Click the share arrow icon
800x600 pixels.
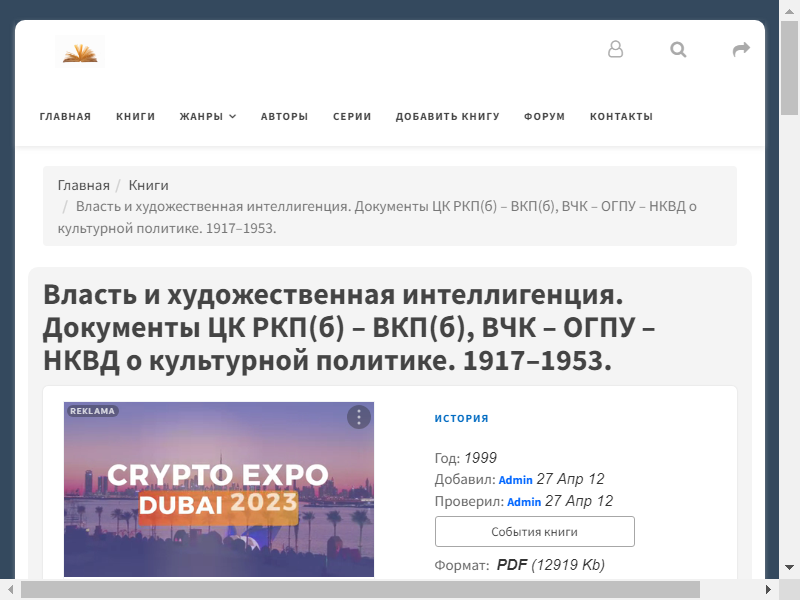coord(741,49)
